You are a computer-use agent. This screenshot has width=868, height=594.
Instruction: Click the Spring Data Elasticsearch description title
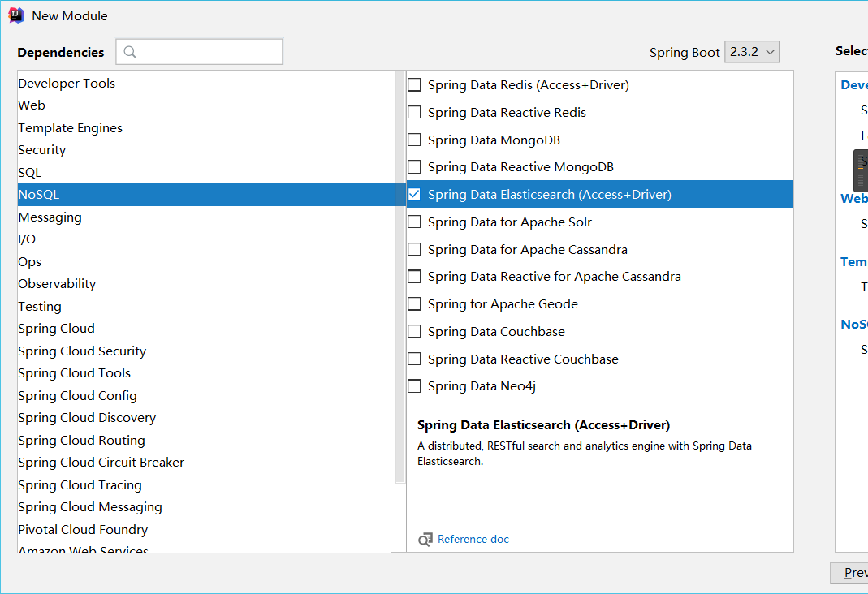[543, 425]
